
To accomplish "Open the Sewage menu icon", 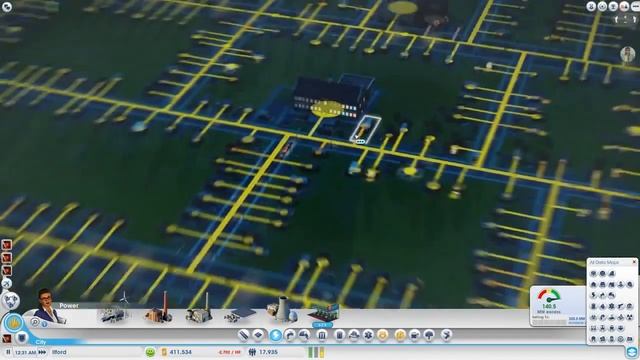I will click(304, 336).
